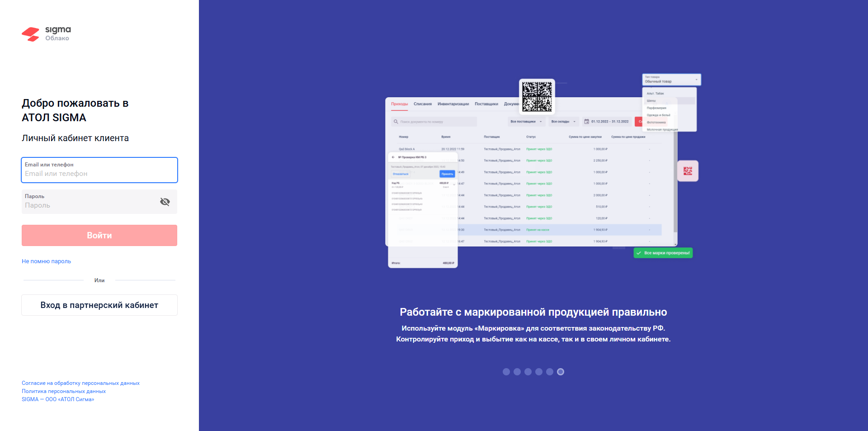
Task: Focus the Email или телефон field
Action: (x=99, y=170)
